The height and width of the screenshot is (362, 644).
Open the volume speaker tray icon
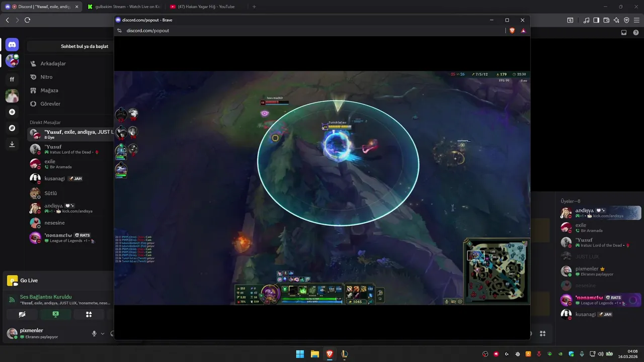600,354
